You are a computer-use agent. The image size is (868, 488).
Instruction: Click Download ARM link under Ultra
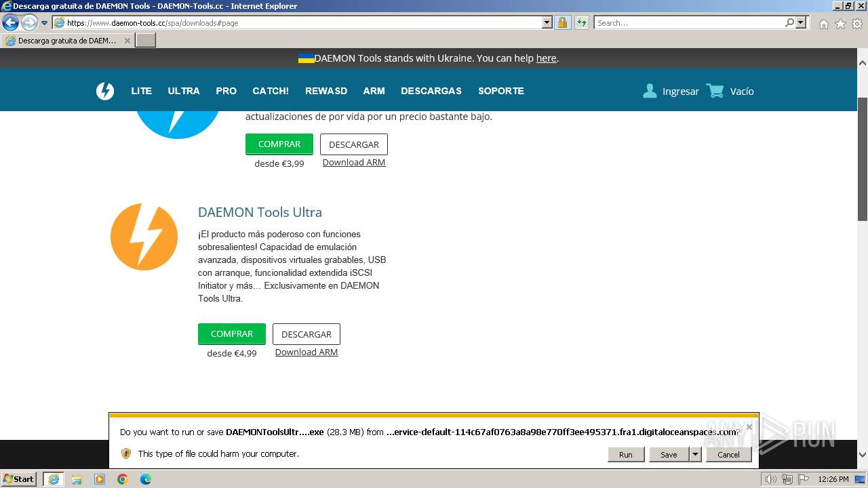pyautogui.click(x=307, y=352)
